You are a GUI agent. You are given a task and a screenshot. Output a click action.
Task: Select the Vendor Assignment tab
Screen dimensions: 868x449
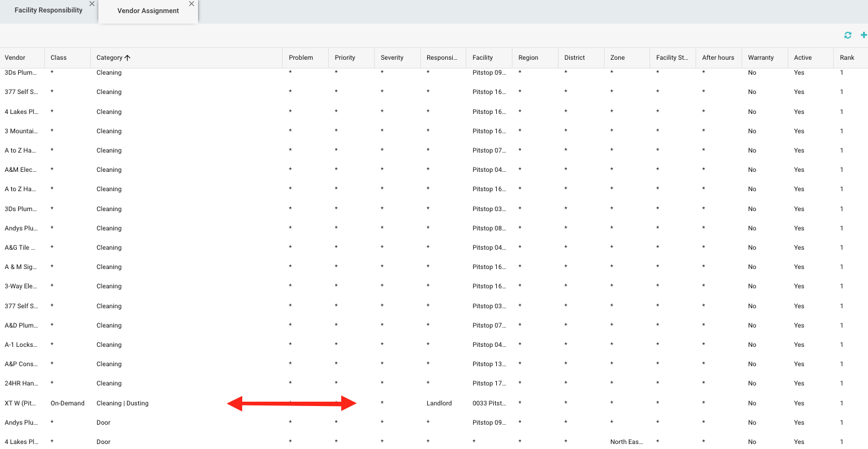point(148,11)
